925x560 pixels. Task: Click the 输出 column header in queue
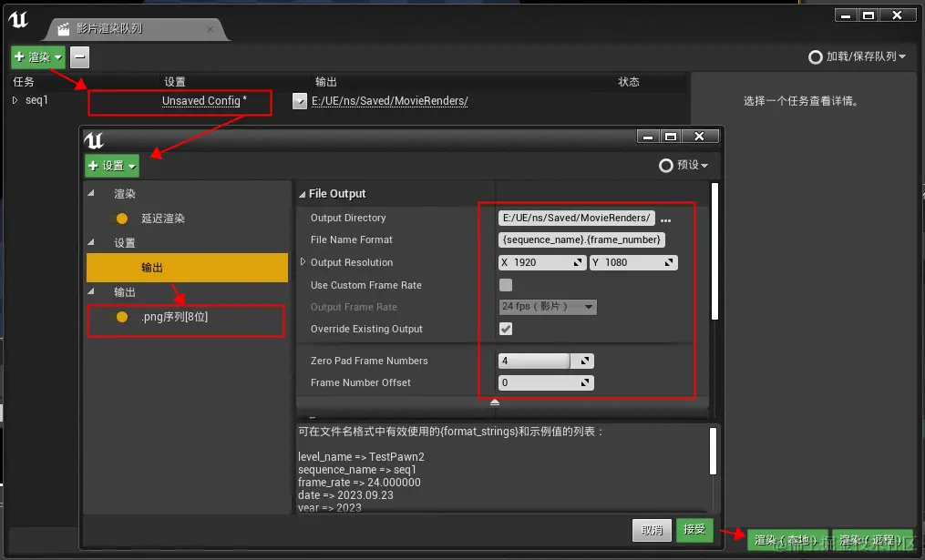click(325, 82)
